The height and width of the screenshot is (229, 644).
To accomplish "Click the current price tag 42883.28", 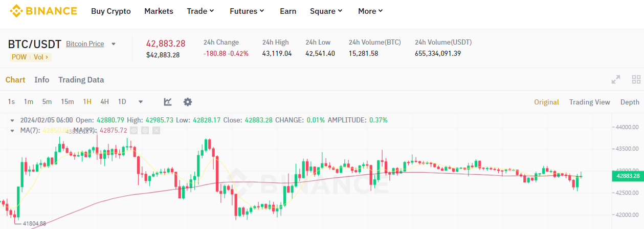I will coord(627,176).
